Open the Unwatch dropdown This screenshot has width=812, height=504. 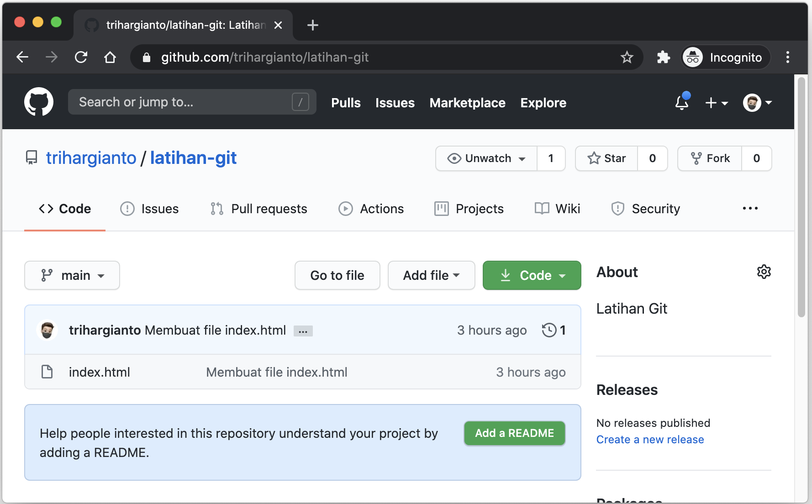point(485,158)
